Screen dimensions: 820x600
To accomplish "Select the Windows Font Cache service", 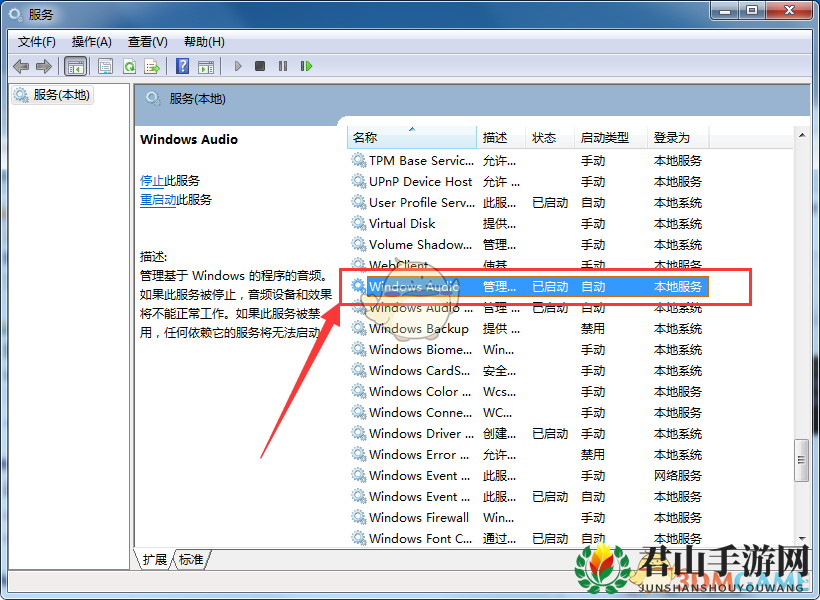I will (528, 538).
